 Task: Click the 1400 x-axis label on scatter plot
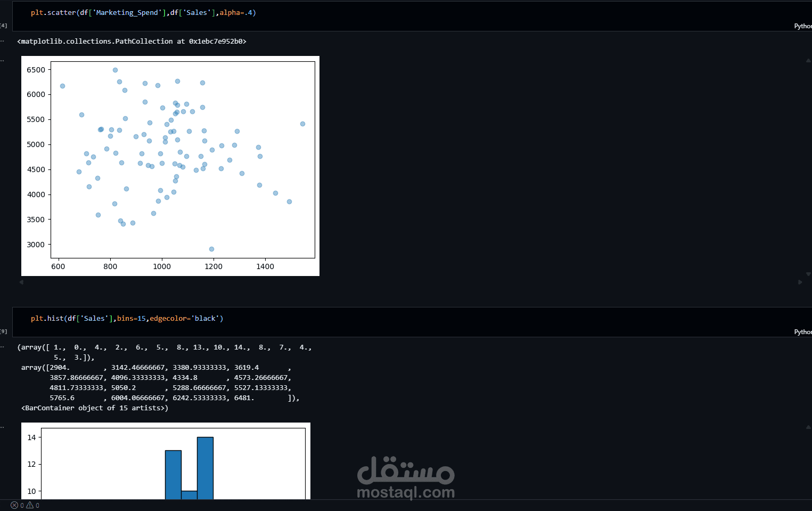265,266
